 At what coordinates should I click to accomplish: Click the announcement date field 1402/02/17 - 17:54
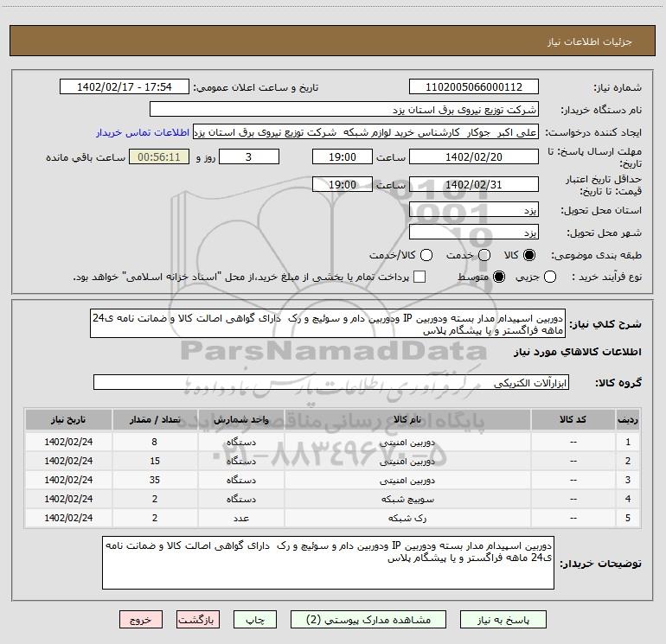pos(124,87)
